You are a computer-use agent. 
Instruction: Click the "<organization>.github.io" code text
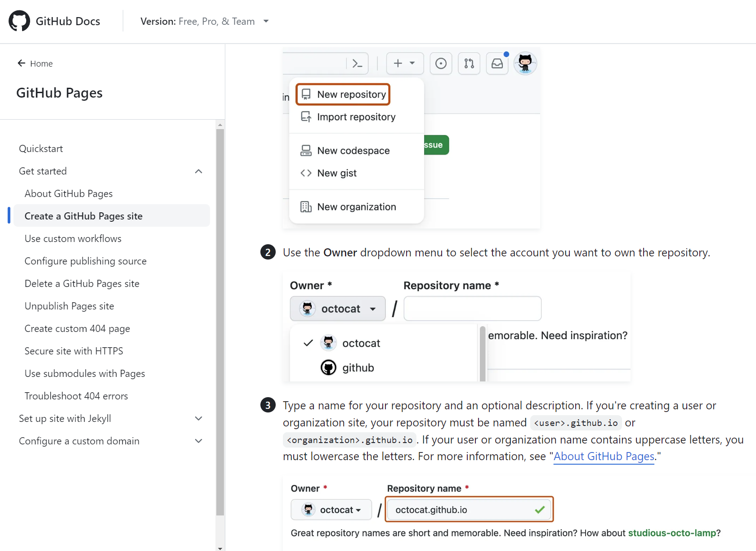[350, 440]
